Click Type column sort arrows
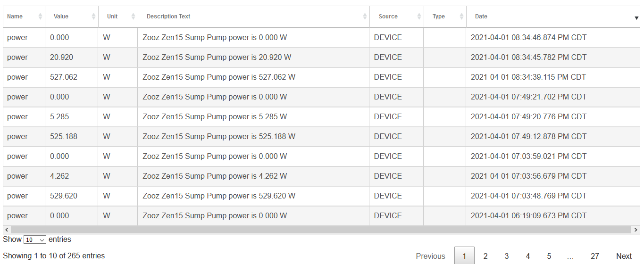Image resolution: width=644 pixels, height=264 pixels. (461, 16)
